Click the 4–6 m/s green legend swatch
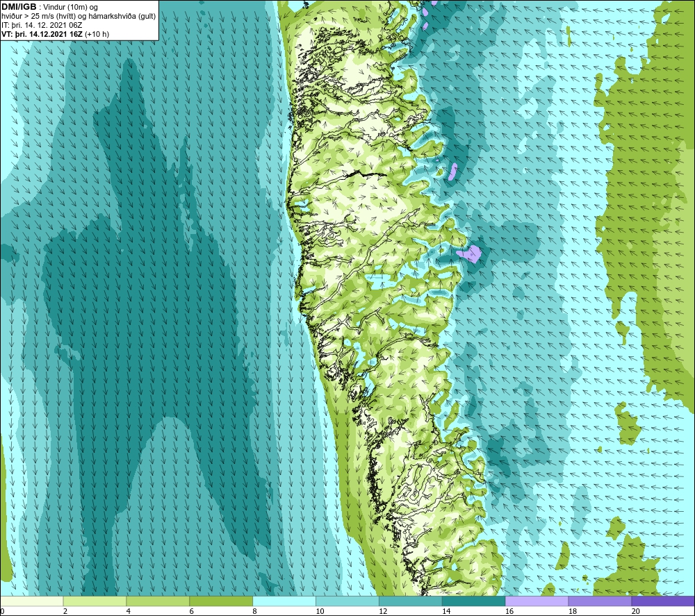Screen dimensions: 695x616 click(x=158, y=601)
